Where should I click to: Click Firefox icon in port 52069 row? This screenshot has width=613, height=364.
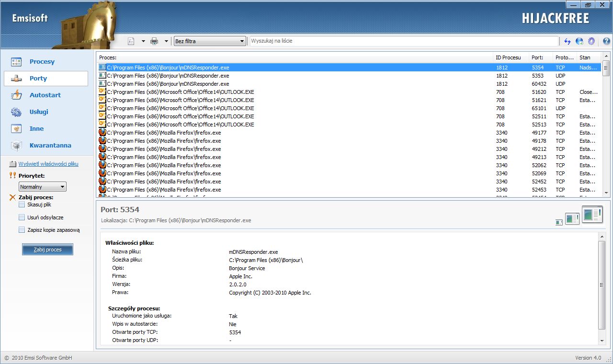(102, 173)
